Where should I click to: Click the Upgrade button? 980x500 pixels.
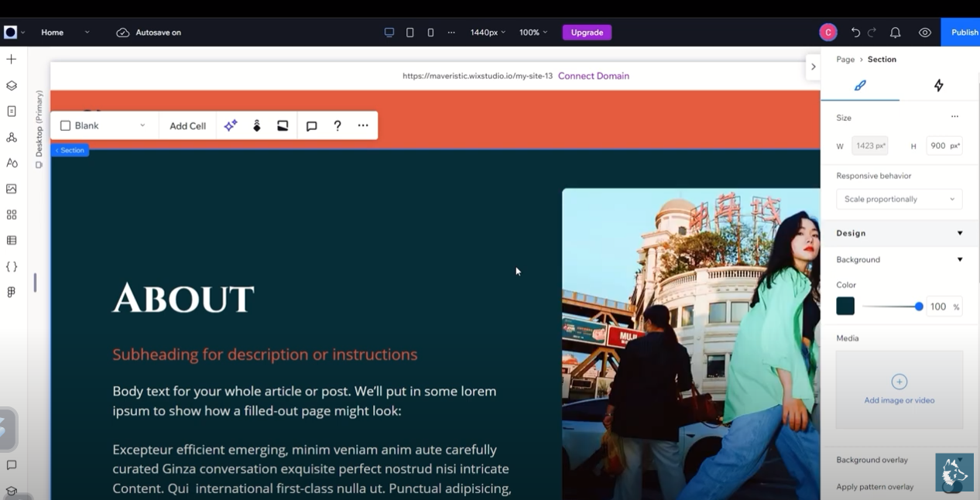pyautogui.click(x=587, y=33)
